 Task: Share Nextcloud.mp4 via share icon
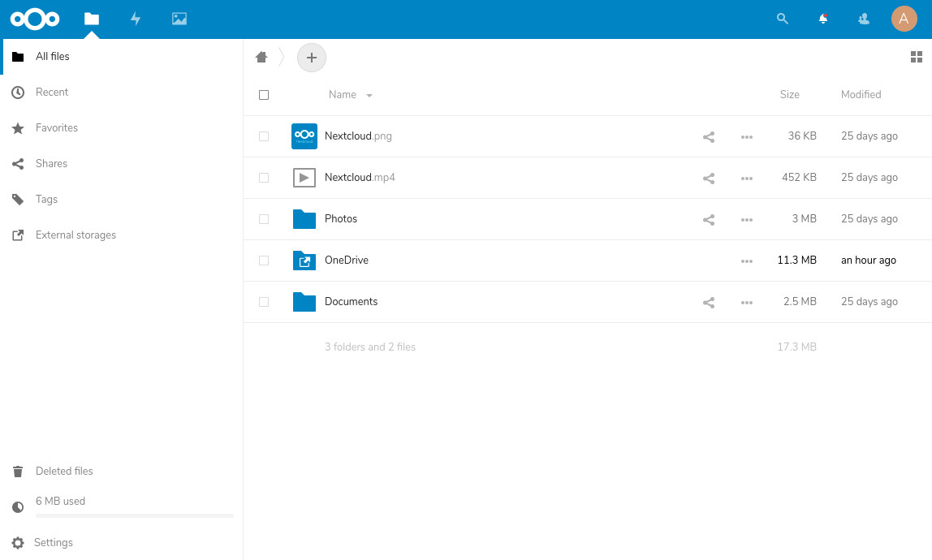click(709, 179)
